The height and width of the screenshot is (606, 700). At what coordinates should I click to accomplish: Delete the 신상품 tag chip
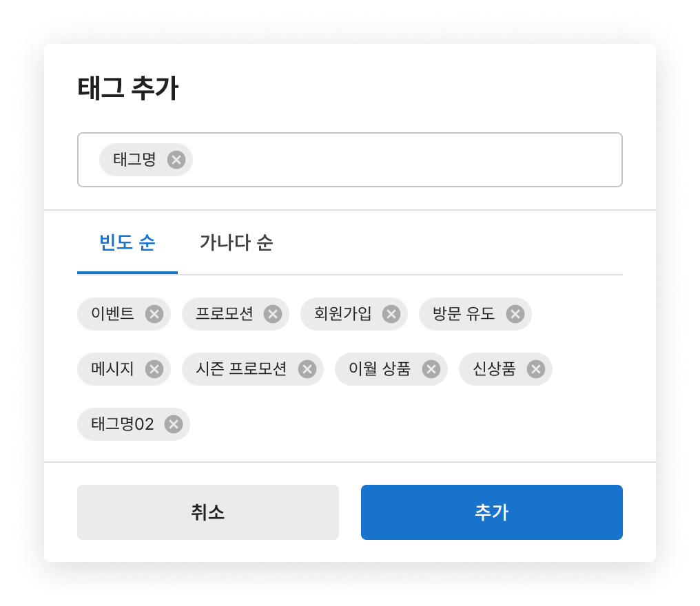click(535, 369)
